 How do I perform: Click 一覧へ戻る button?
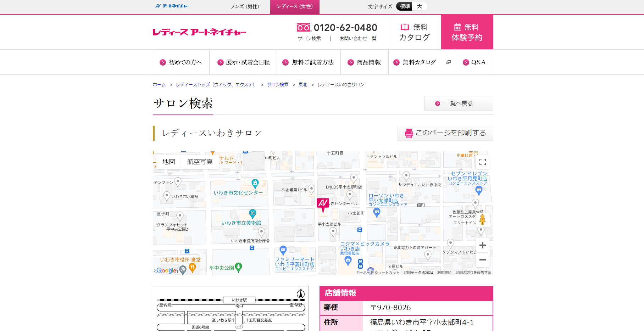(459, 103)
